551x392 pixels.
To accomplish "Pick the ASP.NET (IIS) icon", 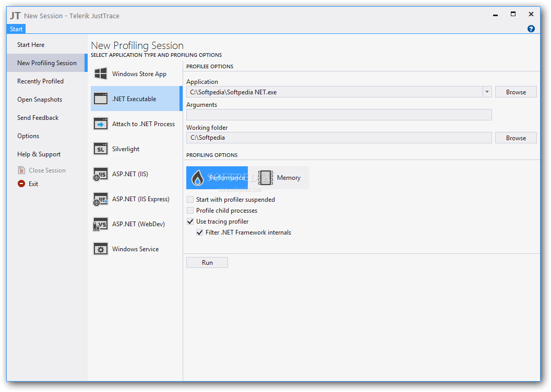I will pyautogui.click(x=101, y=174).
